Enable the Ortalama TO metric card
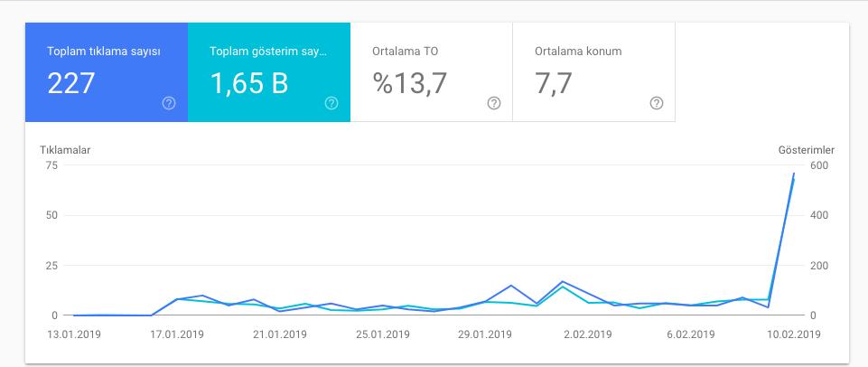Image resolution: width=868 pixels, height=367 pixels. pos(431,72)
